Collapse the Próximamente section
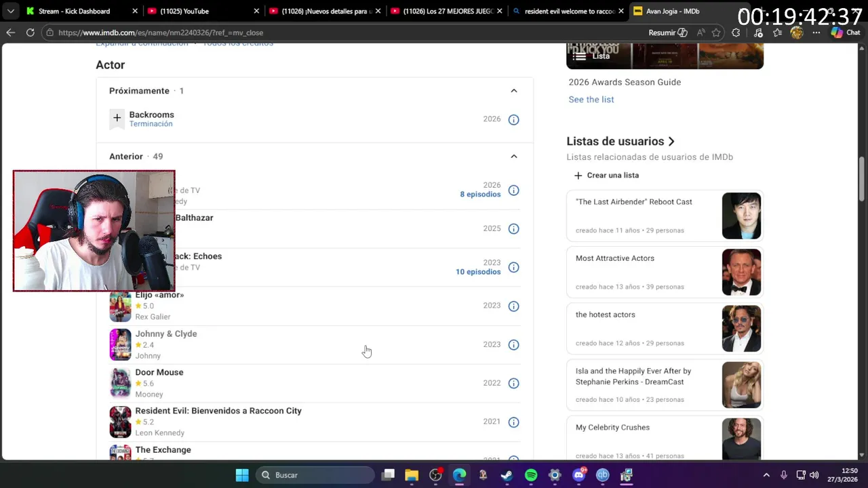The height and width of the screenshot is (488, 868). (513, 91)
